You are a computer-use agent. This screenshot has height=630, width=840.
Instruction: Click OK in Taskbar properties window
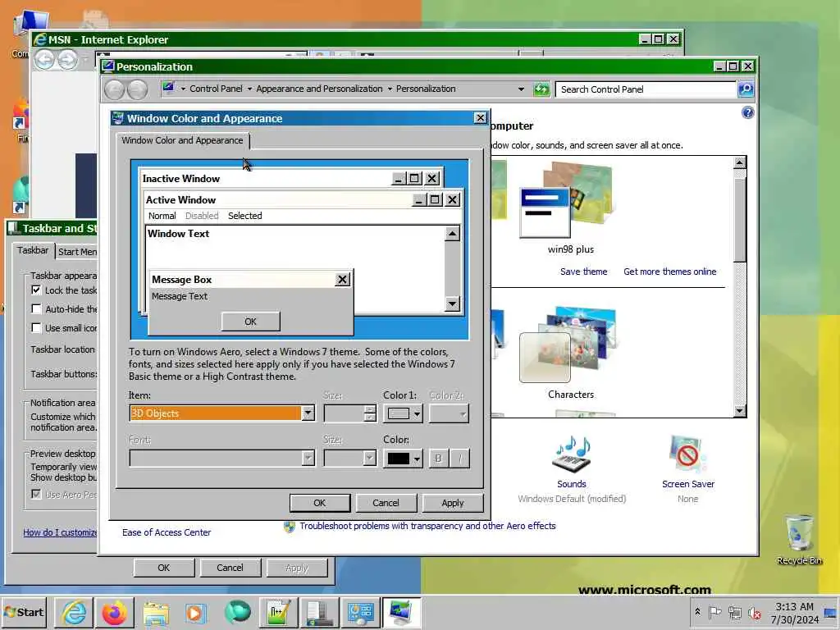click(x=164, y=568)
